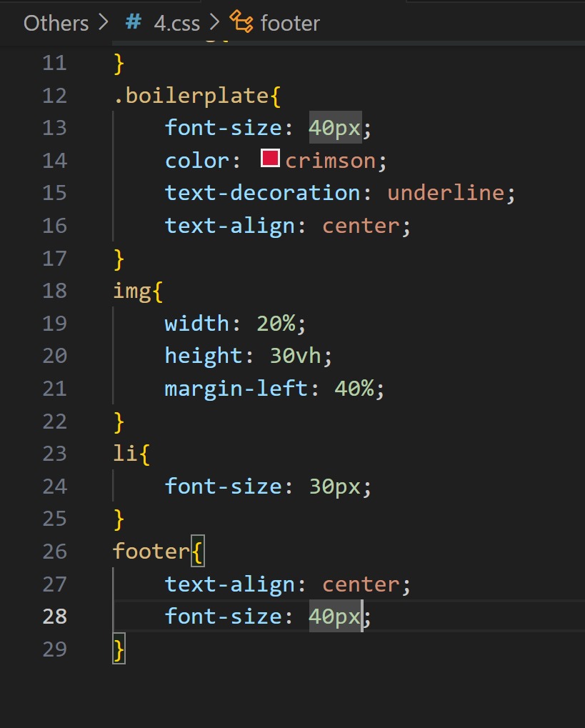
Task: Click line number 18 in gutter
Action: (55, 291)
